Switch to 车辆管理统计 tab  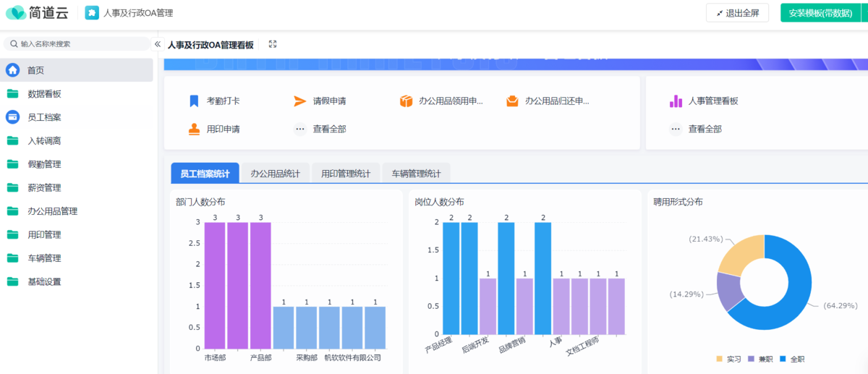click(x=416, y=174)
